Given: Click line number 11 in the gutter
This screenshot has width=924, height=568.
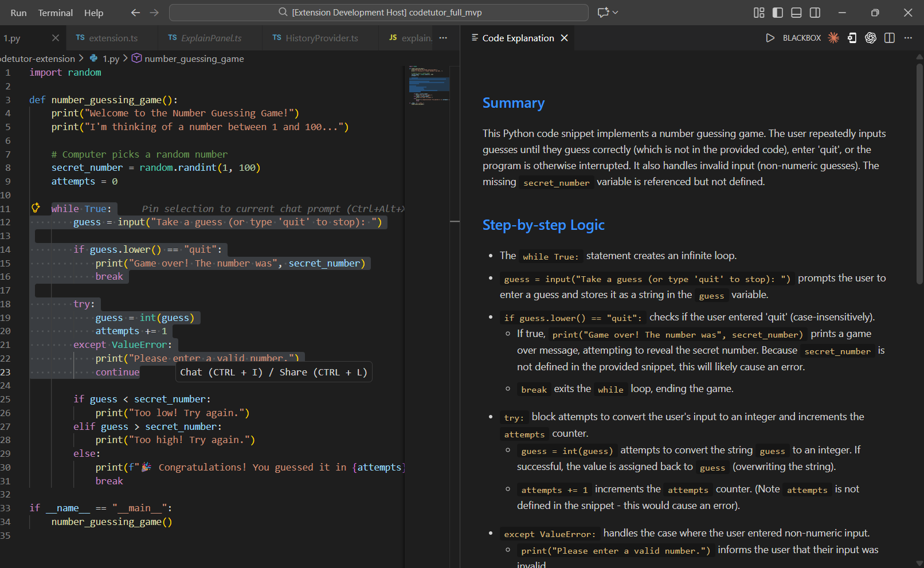Looking at the screenshot, I should click(x=6, y=209).
